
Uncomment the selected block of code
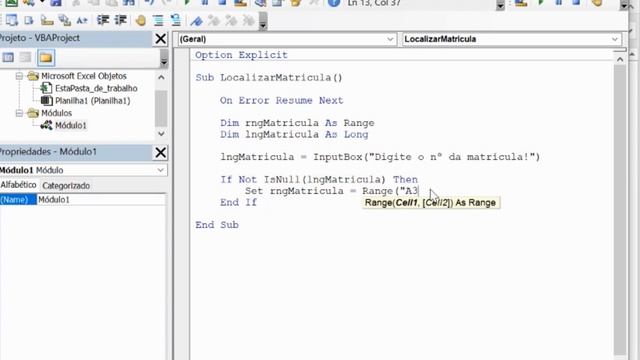[x=176, y=20]
